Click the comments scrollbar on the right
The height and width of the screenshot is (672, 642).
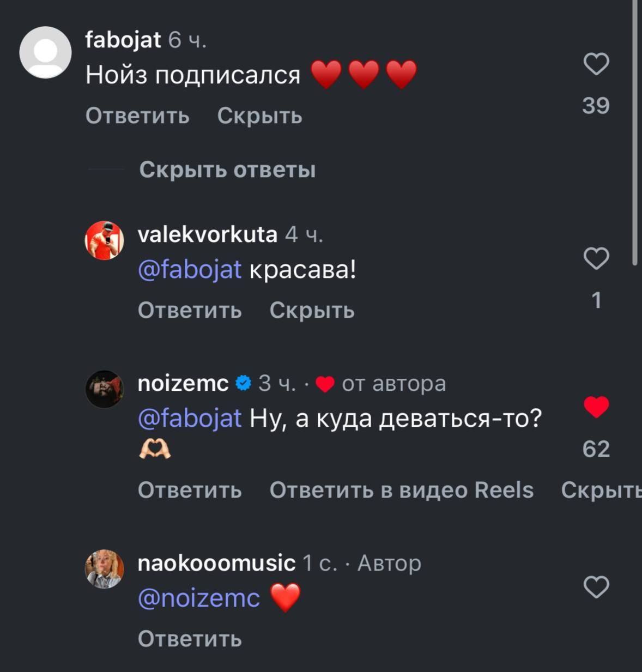[634, 131]
